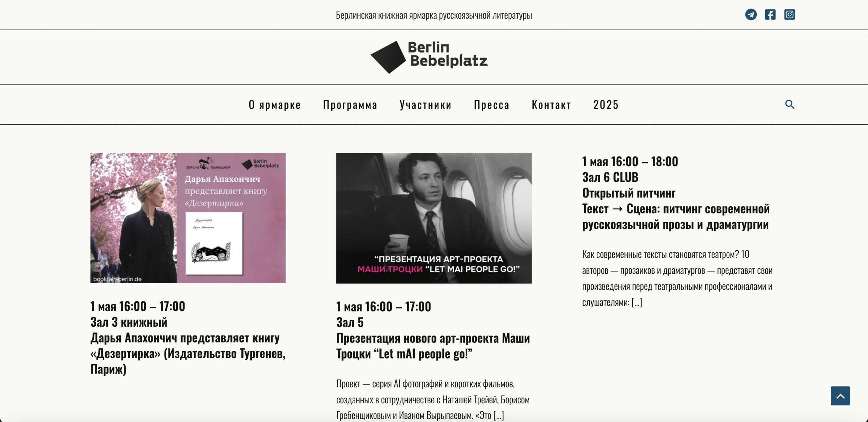This screenshot has height=422, width=868.
Task: Click the scroll-to-top arrow icon
Action: point(840,396)
